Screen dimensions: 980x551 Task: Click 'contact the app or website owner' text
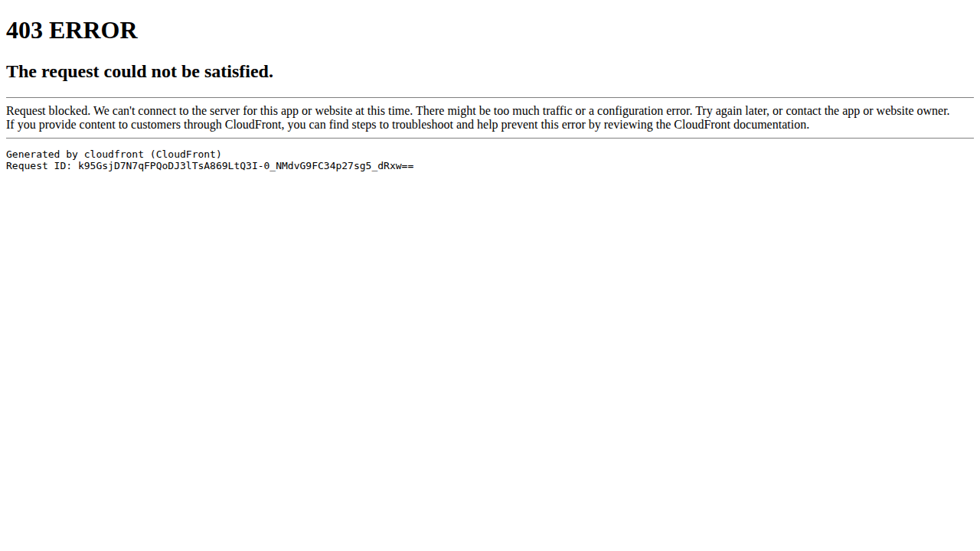[867, 111]
